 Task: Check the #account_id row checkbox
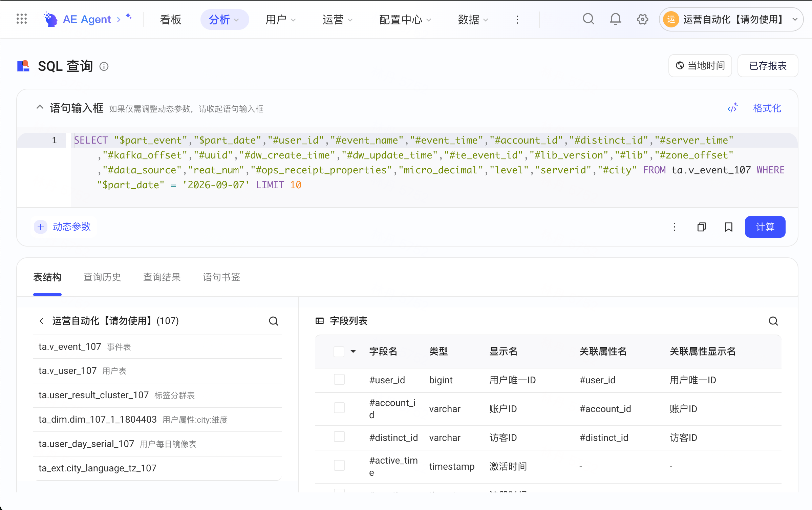(339, 408)
